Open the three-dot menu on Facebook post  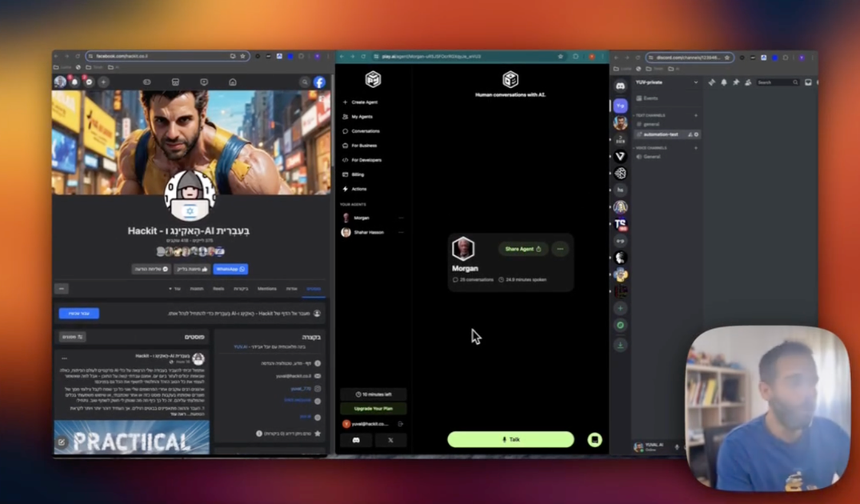tap(64, 358)
